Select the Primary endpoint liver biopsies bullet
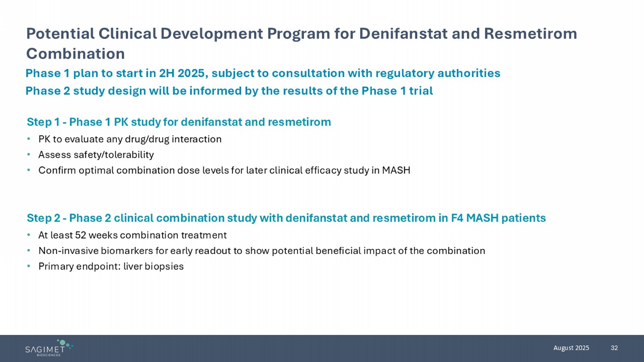Screen dimensions: 644x362 coord(111,266)
